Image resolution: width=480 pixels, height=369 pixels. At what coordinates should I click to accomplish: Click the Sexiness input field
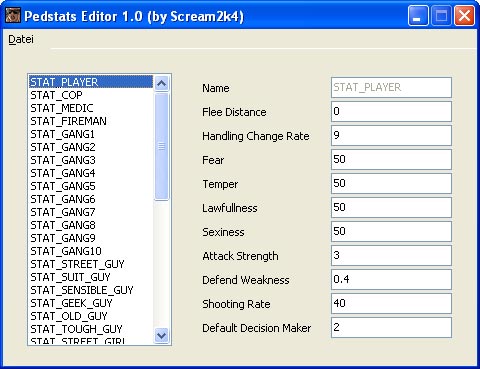(x=391, y=232)
